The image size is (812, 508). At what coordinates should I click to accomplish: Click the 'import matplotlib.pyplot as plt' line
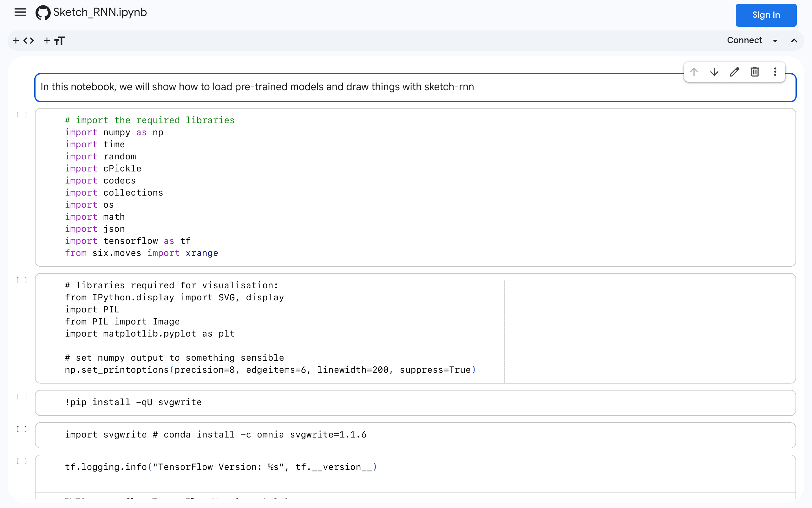[150, 334]
